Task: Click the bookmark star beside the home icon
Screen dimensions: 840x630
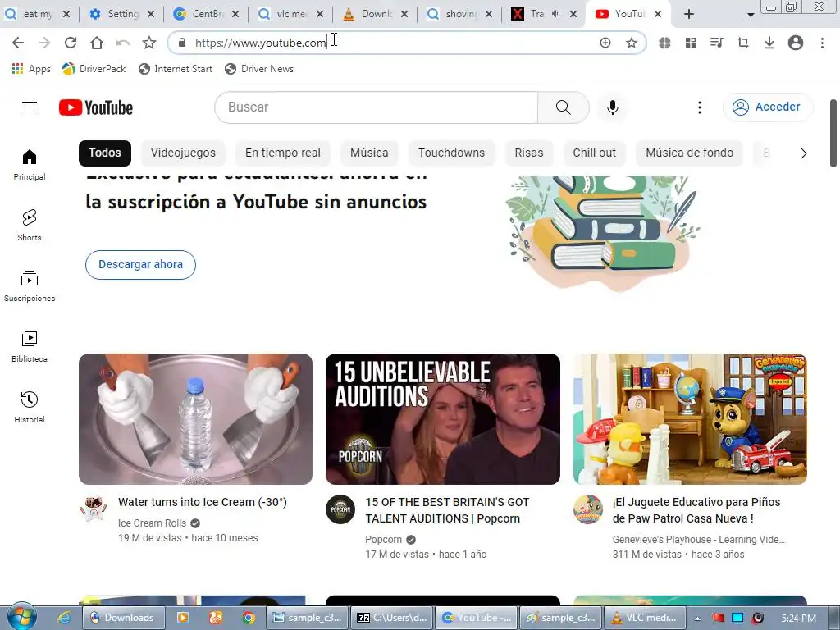Action: 149,43
